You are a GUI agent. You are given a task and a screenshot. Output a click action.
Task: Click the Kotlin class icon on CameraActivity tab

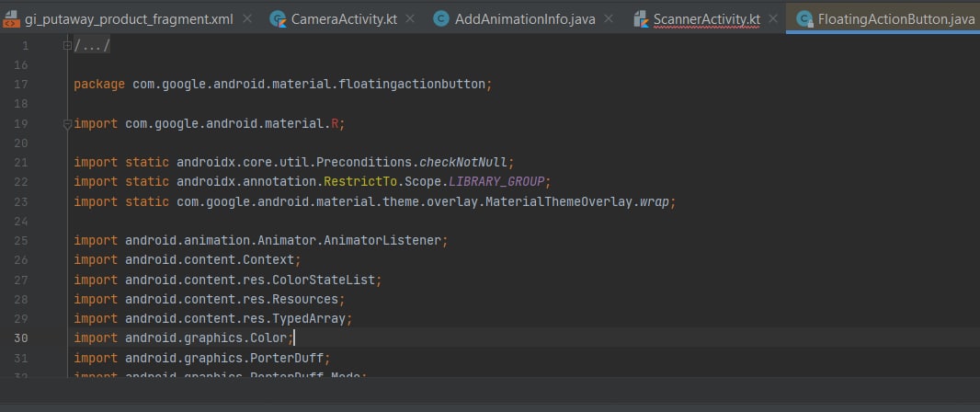pos(278,19)
